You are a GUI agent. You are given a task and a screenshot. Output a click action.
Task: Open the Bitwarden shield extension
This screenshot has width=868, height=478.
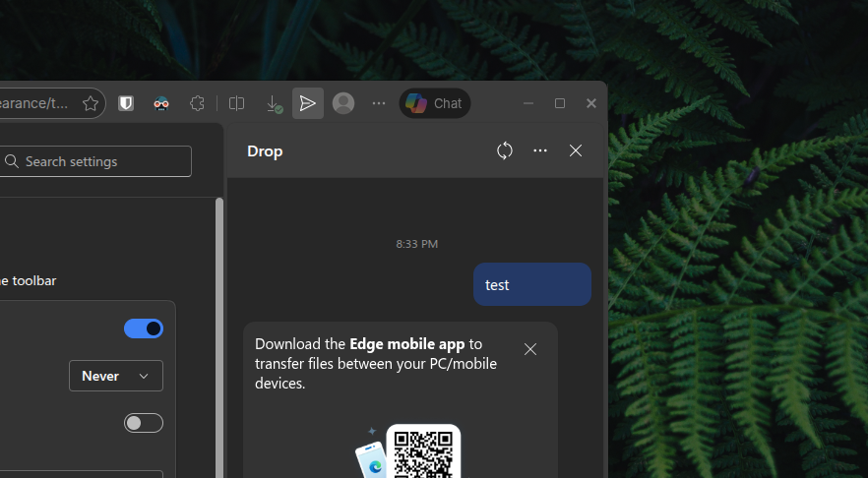tap(126, 103)
